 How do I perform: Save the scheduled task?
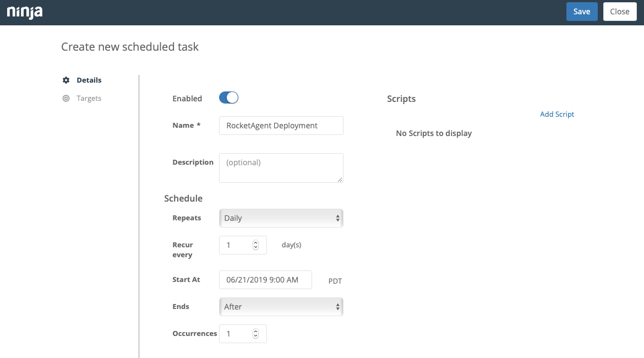coord(582,12)
